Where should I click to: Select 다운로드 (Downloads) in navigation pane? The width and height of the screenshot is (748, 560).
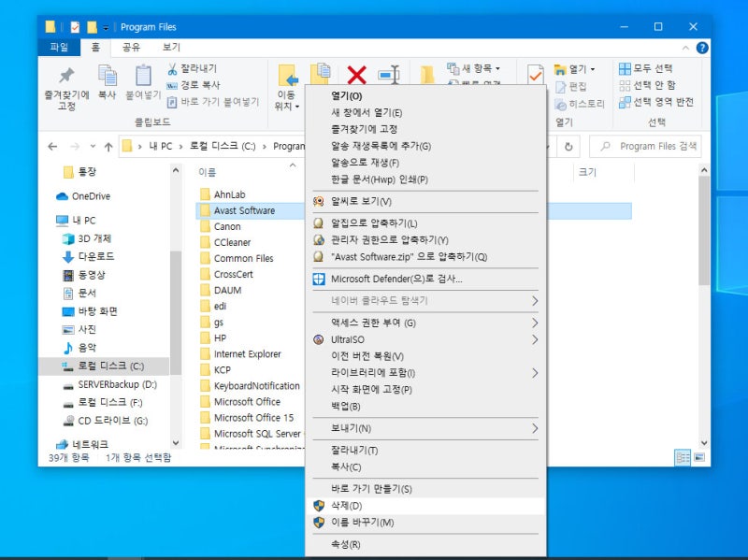89,256
